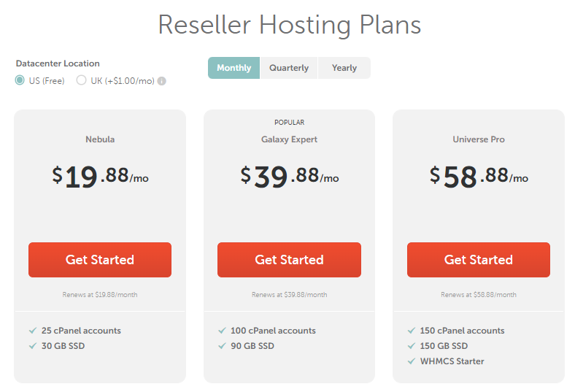Get Started with the Universe Pro plan

click(x=479, y=260)
